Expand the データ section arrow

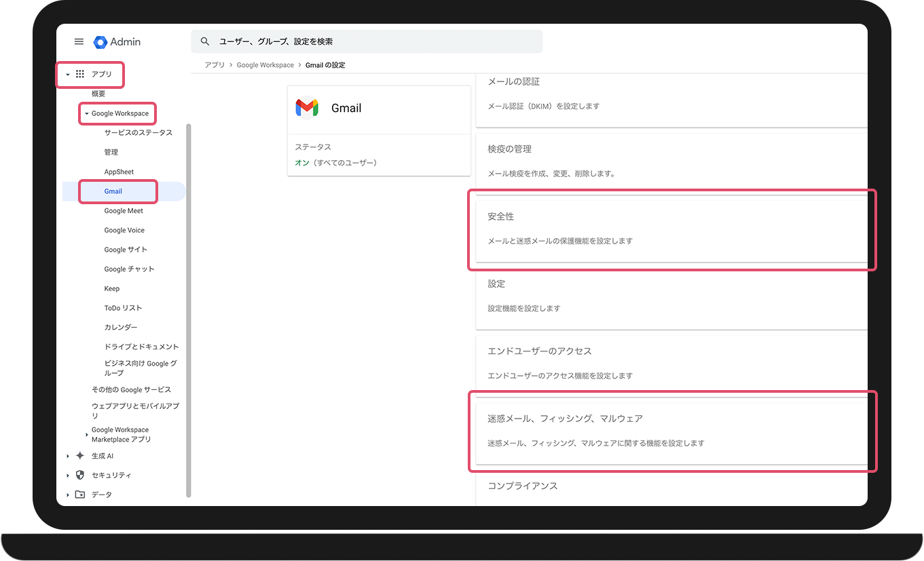(68, 495)
